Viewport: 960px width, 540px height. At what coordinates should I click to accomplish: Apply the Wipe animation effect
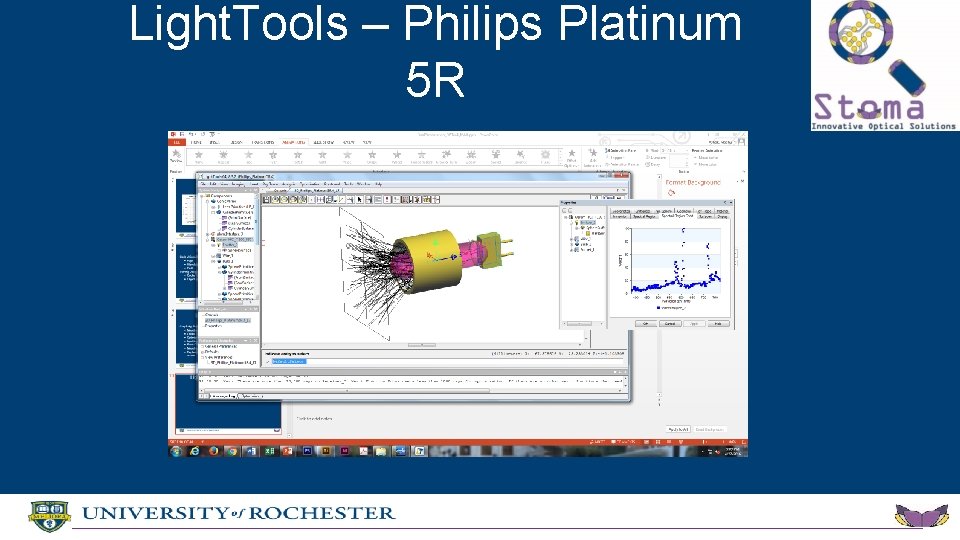347,156
